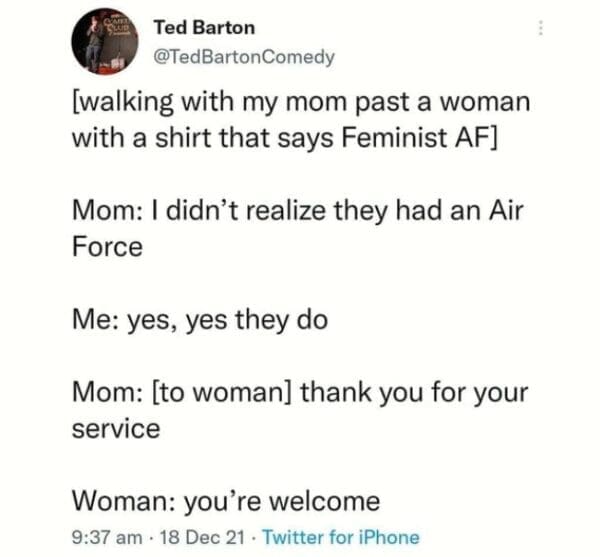The height and width of the screenshot is (557, 600).
Task: Click the words "Feminist AF"
Action: 434,136
